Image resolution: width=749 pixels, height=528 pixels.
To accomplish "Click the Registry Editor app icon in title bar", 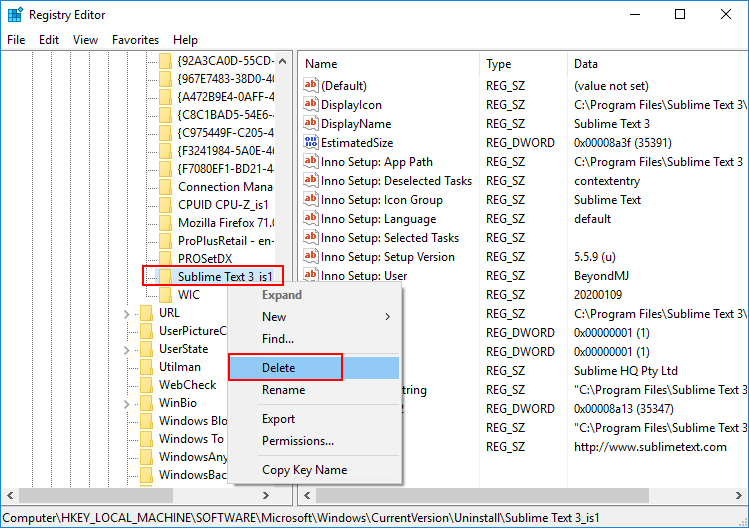I will [15, 14].
